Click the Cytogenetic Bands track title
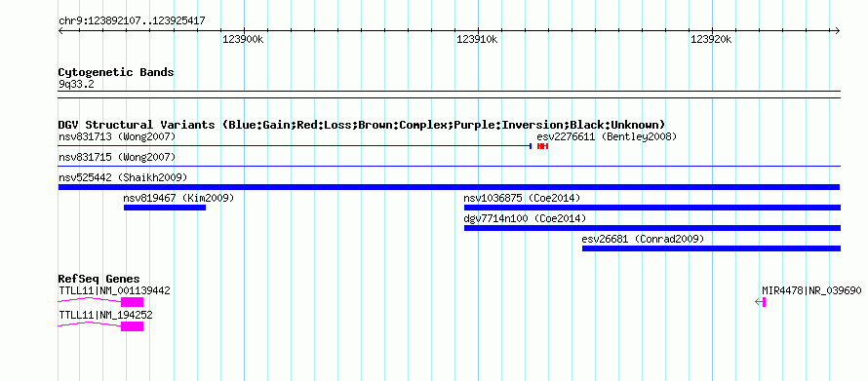This screenshot has width=868, height=381. click(x=116, y=72)
